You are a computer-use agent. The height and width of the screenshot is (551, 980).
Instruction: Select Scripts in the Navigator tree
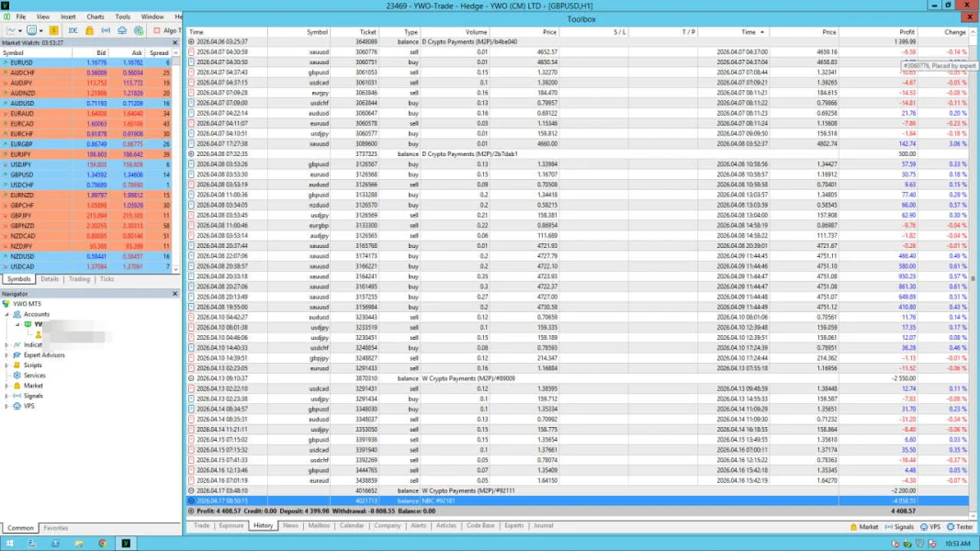[x=32, y=365]
